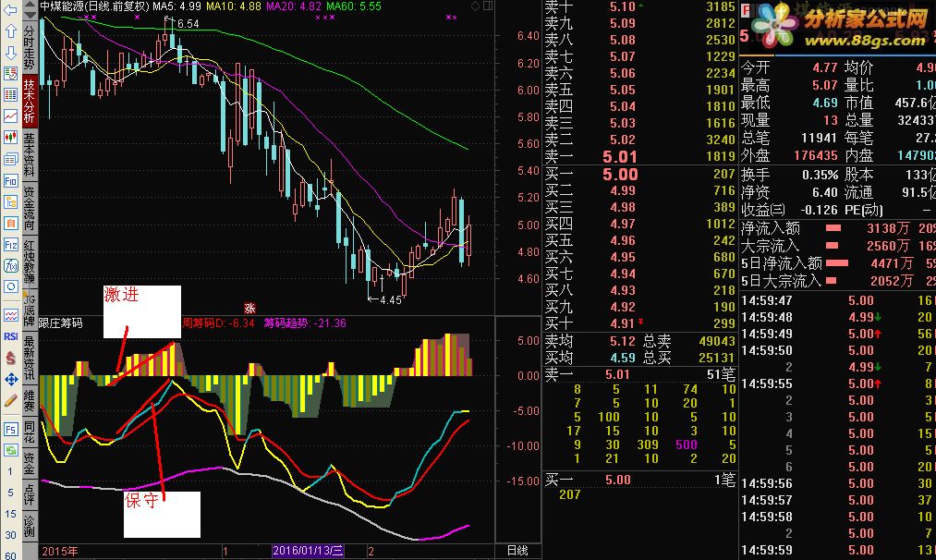The width and height of the screenshot is (936, 560).
Task: Click the purple 500 order quantity
Action: point(687,444)
